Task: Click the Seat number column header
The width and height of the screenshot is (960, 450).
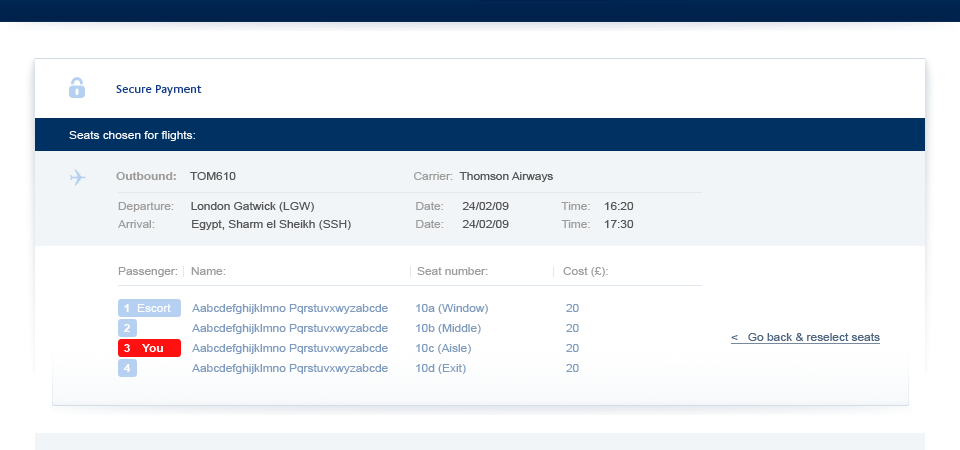Action: pyautogui.click(x=452, y=271)
